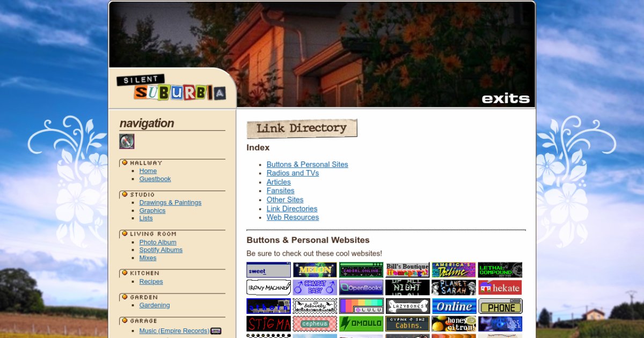Navigate to Drawings & Paintings
Image resolution: width=644 pixels, height=338 pixels.
tap(170, 203)
